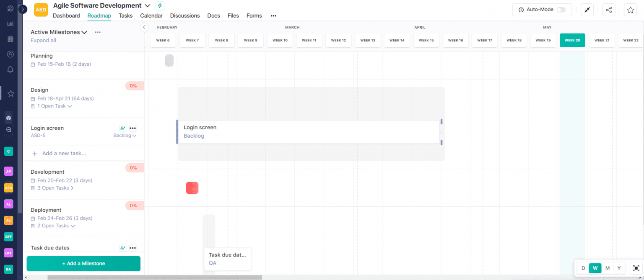Click the large ASD project avatar

(x=41, y=10)
